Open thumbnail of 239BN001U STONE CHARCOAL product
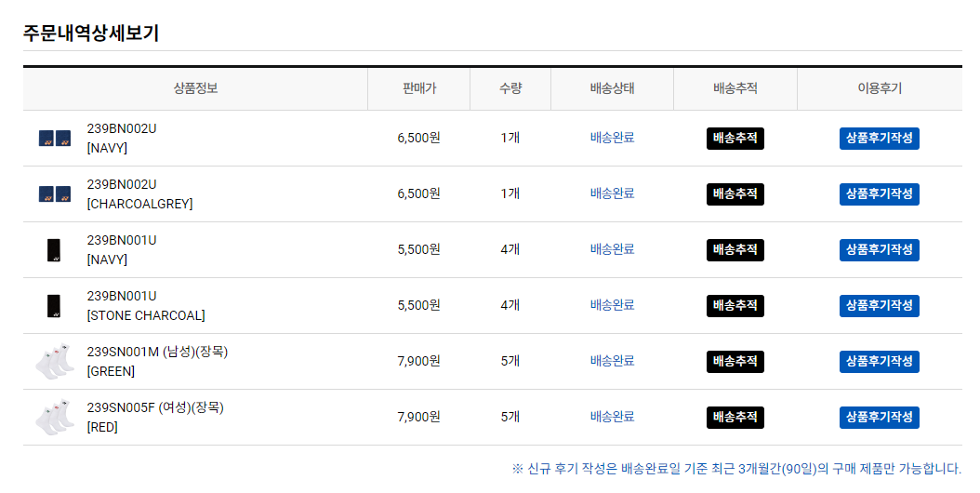Viewport: 980px width, 493px height. point(54,305)
